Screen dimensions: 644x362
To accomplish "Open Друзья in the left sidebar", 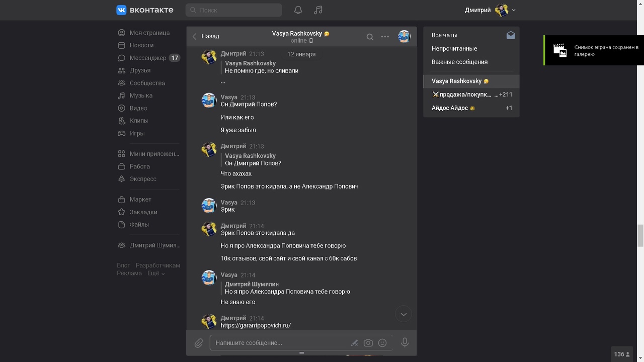I will [x=140, y=70].
